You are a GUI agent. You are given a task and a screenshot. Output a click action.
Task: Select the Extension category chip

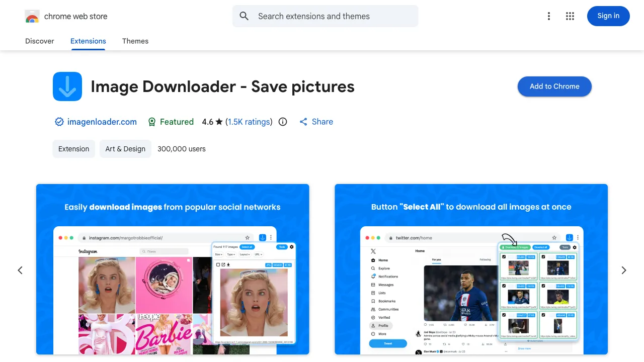point(73,149)
